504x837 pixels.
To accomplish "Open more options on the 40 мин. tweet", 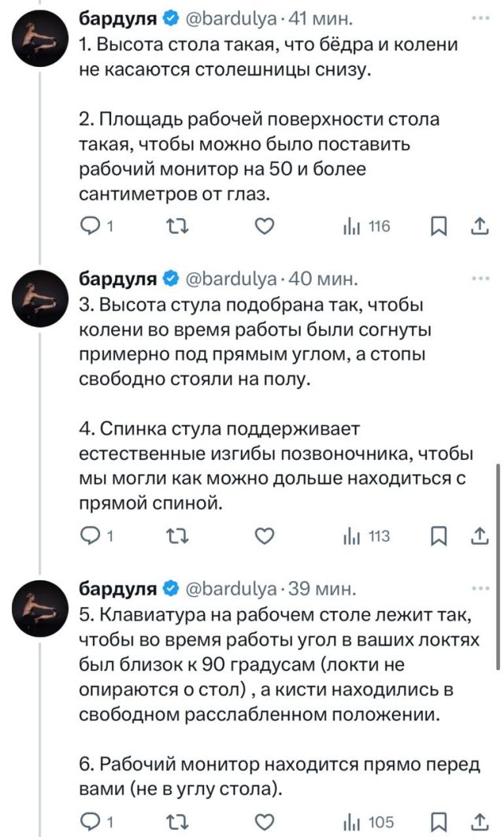I will 479,278.
